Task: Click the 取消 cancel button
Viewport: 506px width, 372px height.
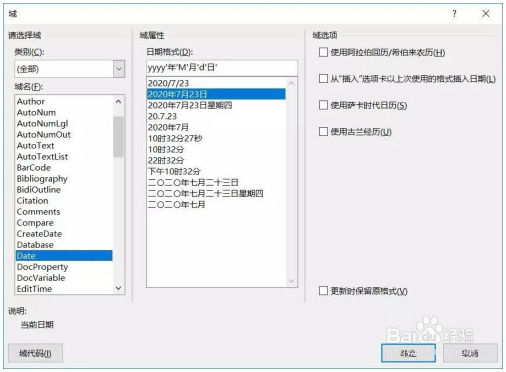Action: pos(470,353)
